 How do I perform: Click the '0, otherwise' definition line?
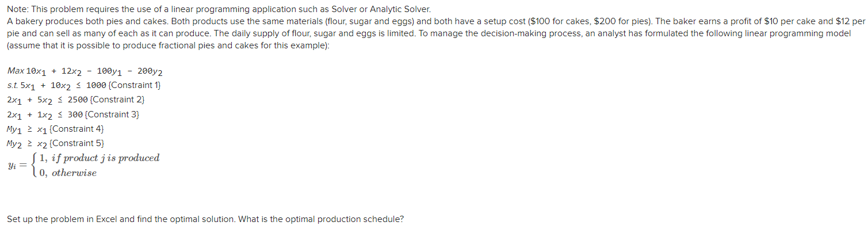coord(67,173)
